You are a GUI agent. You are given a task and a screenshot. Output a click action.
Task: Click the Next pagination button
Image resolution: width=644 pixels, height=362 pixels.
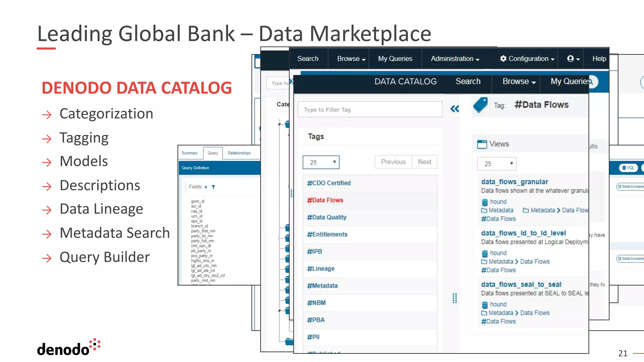pyautogui.click(x=425, y=162)
